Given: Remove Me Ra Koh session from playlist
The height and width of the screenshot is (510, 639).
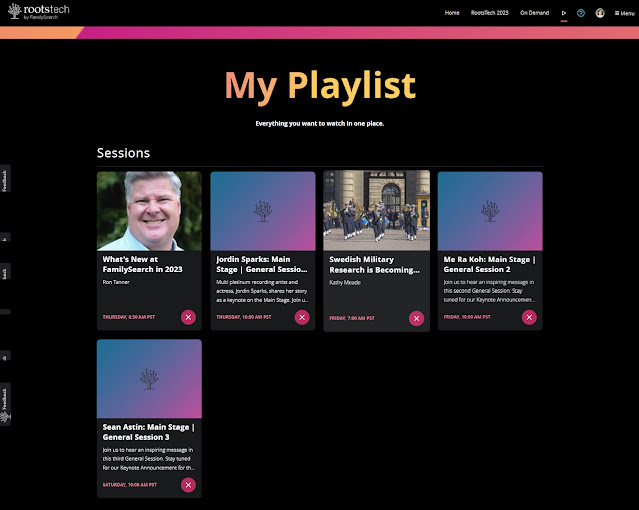Looking at the screenshot, I should [x=529, y=317].
